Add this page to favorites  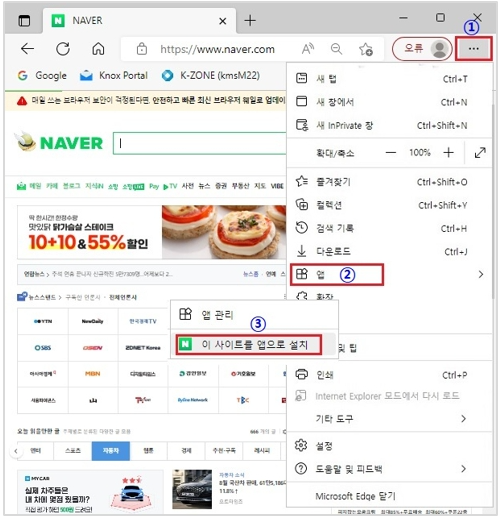366,49
